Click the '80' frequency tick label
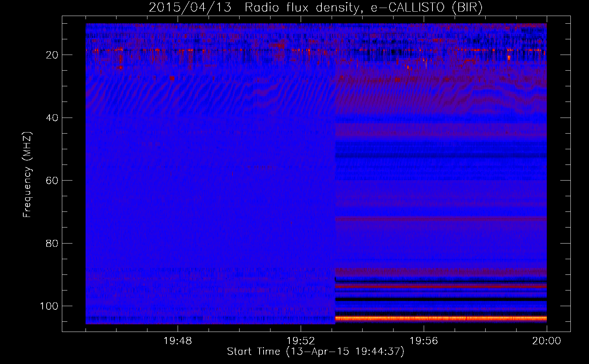589x364 pixels. click(52, 243)
